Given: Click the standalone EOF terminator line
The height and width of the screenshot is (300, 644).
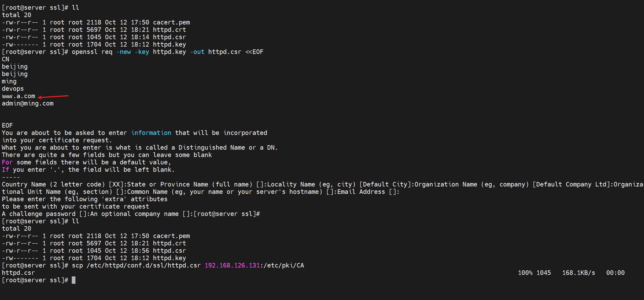Looking at the screenshot, I should [x=7, y=125].
